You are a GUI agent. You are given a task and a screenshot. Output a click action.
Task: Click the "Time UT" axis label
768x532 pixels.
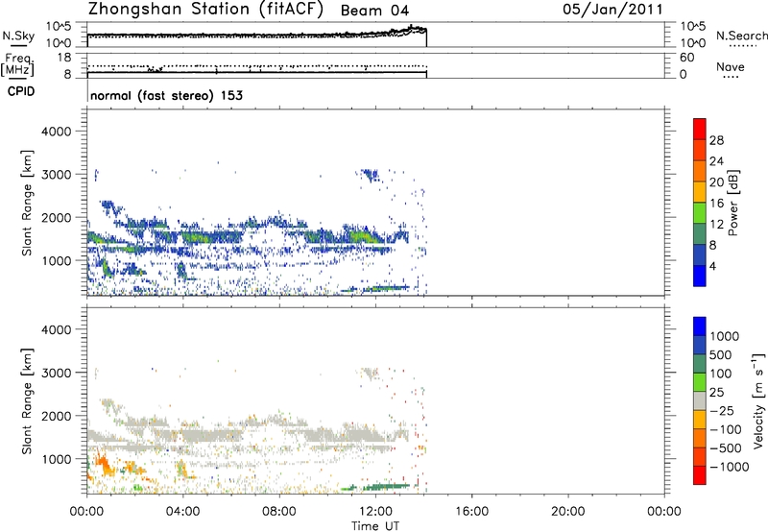pos(375,526)
